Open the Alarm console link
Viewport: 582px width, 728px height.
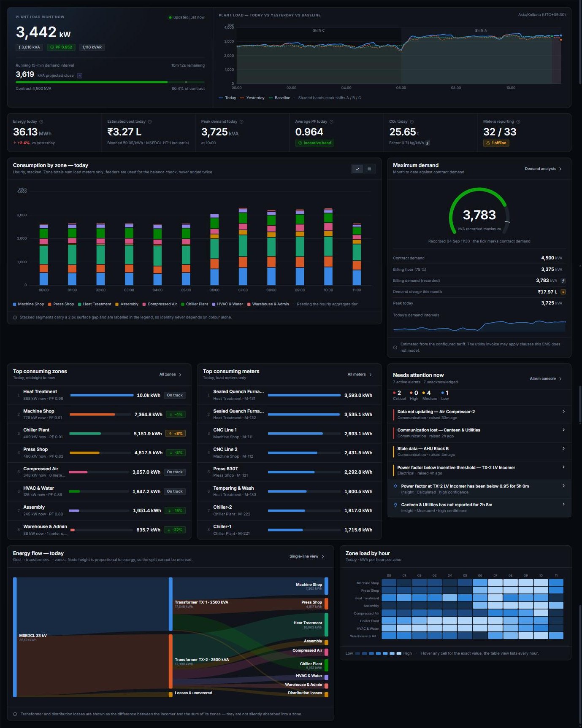[x=546, y=379]
